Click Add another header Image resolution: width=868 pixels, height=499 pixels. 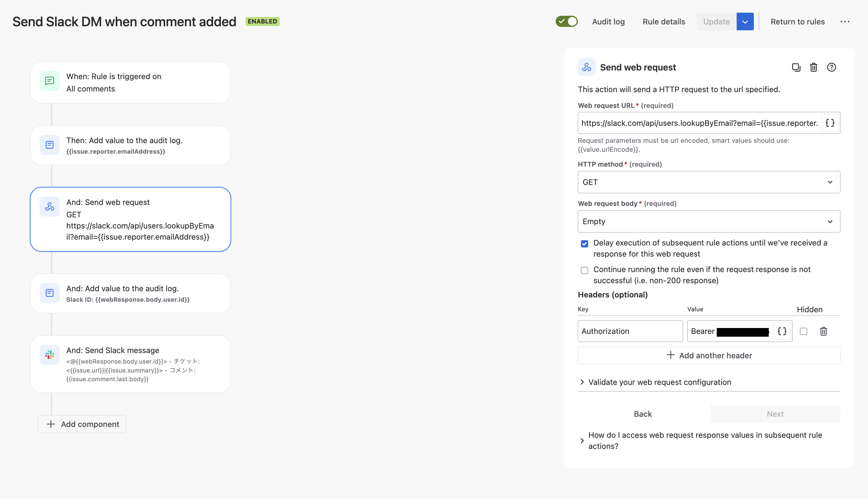(x=708, y=356)
